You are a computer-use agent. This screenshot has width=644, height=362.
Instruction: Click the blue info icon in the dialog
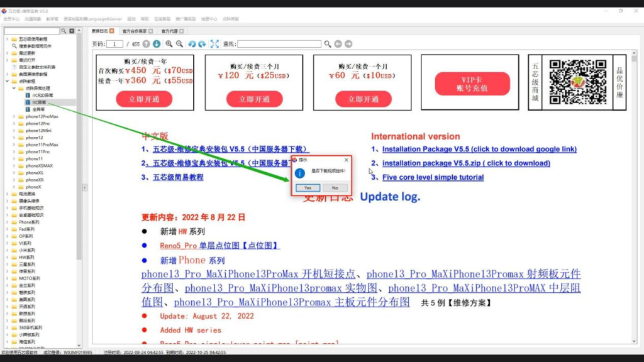click(x=300, y=173)
